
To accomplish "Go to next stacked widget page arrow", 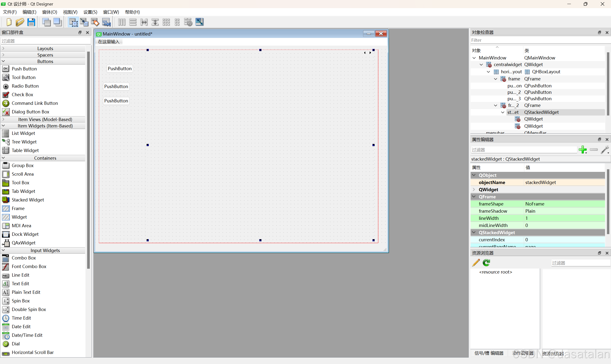I will tap(370, 53).
